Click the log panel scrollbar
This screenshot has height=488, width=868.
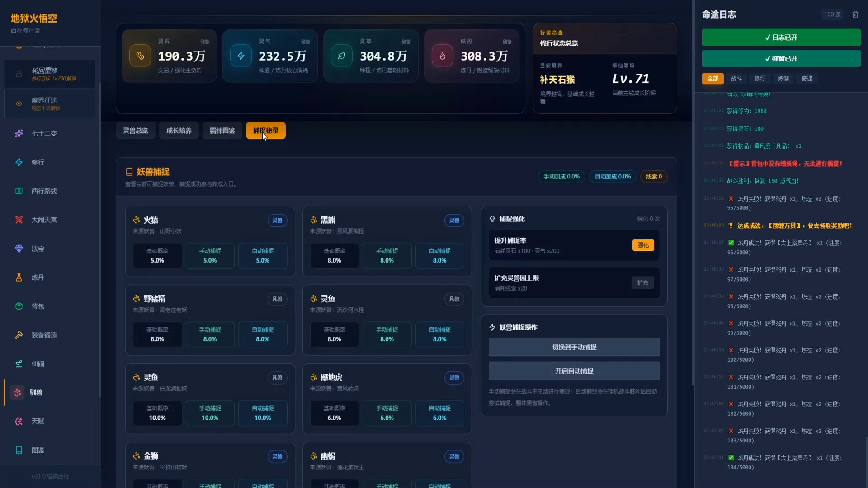point(866,461)
